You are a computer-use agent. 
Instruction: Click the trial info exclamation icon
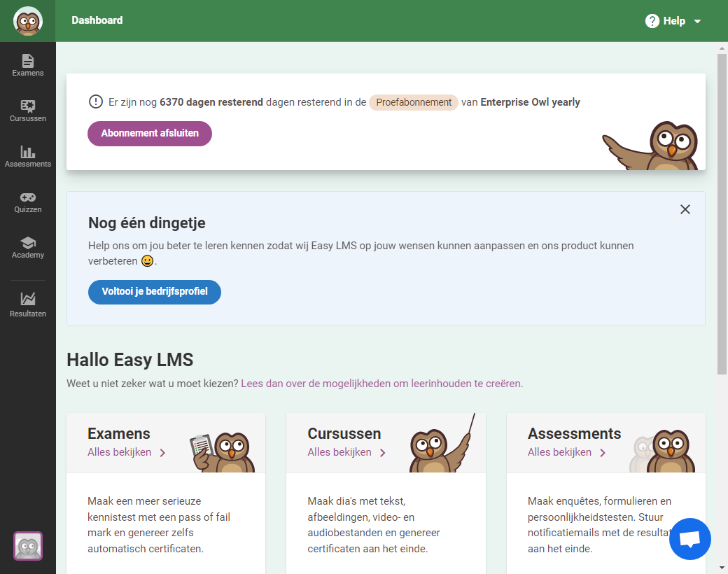click(96, 101)
